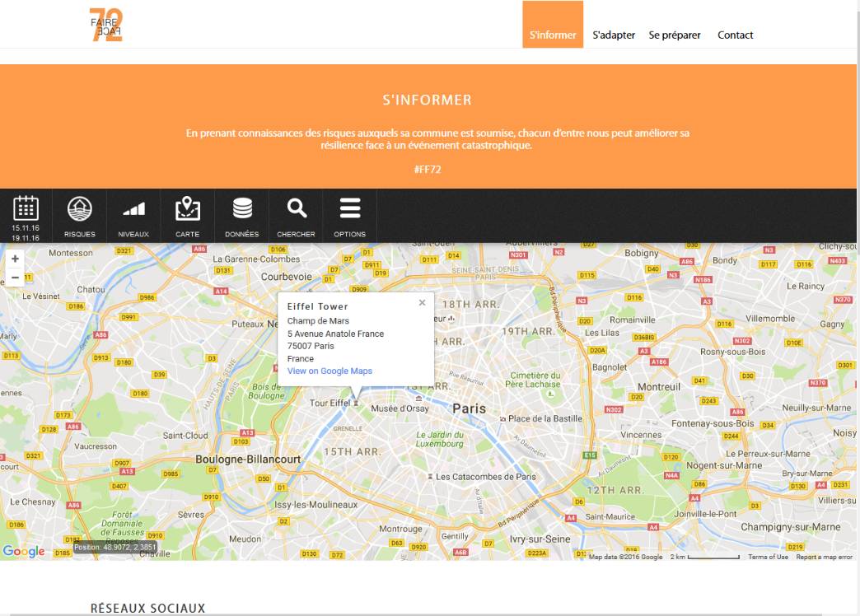Click the Ivry-sur-Seine map label
860x616 pixels.
540,539
